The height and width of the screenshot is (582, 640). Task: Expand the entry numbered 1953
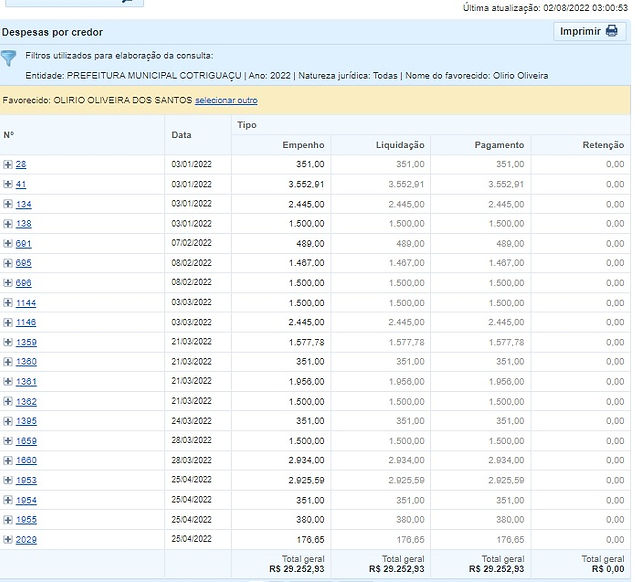tap(7, 480)
